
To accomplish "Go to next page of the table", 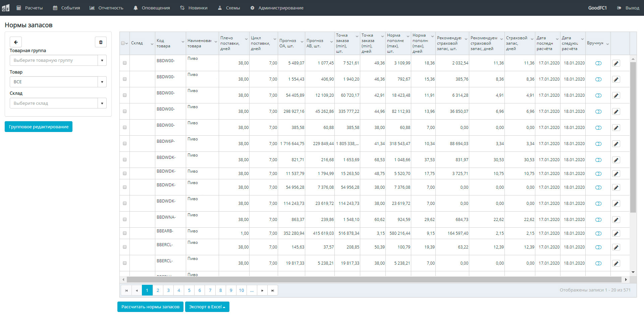I will (262, 290).
